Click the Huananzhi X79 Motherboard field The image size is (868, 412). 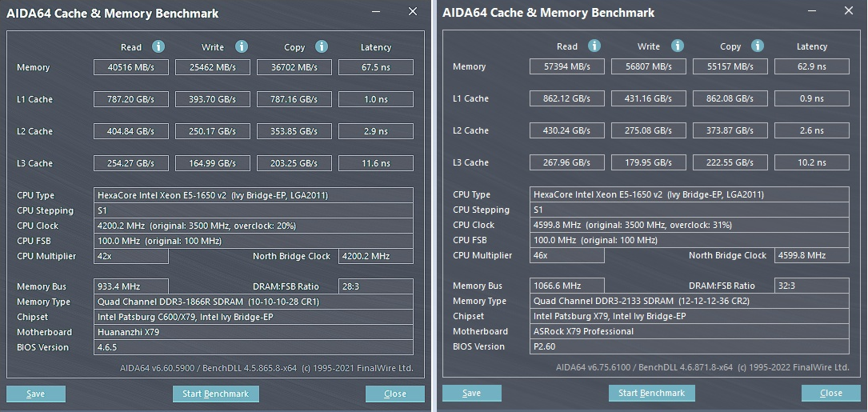point(254,332)
